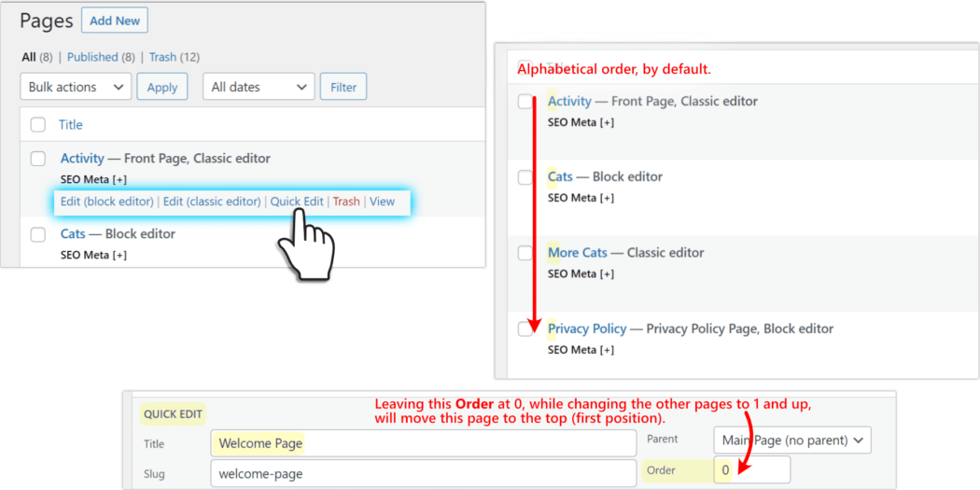980x490 pixels.
Task: Open the Privacy Policy page link
Action: coord(587,329)
